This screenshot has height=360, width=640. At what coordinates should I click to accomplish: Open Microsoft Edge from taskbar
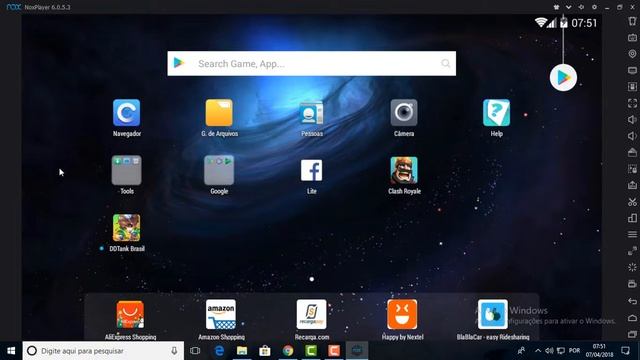click(x=219, y=351)
